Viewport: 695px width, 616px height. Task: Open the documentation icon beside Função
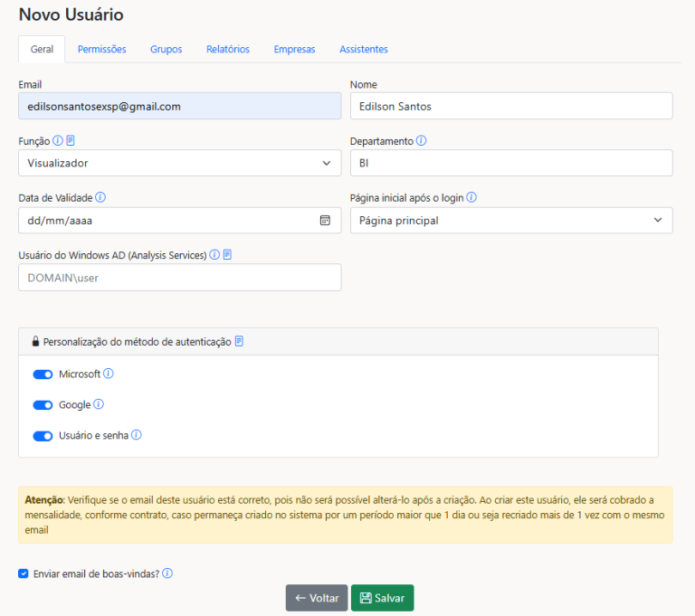[x=71, y=141]
